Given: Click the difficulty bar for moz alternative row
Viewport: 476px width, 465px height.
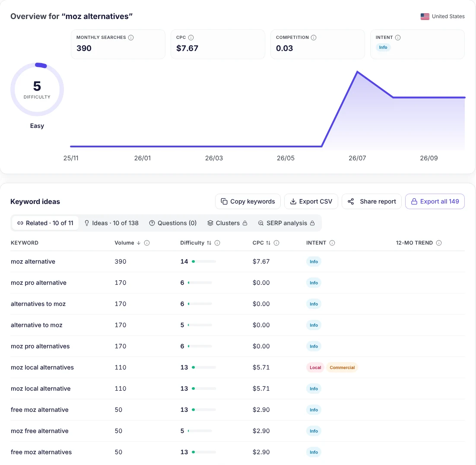Looking at the screenshot, I should (x=204, y=261).
